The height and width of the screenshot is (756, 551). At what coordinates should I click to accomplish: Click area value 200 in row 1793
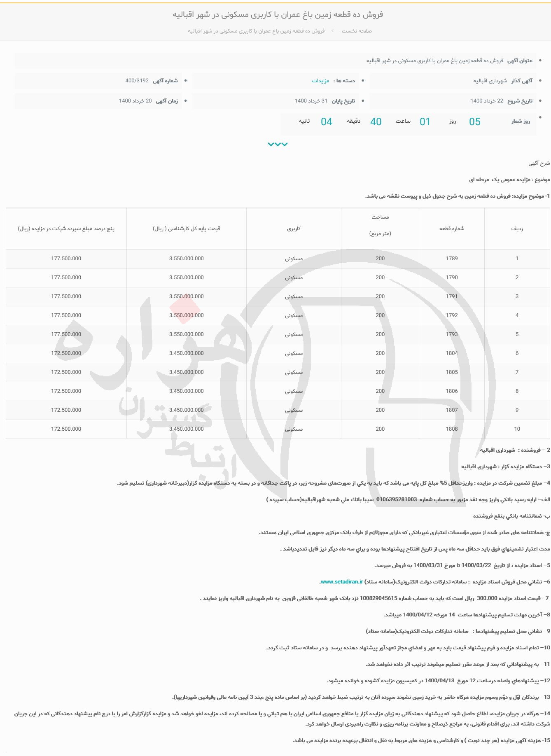(380, 334)
